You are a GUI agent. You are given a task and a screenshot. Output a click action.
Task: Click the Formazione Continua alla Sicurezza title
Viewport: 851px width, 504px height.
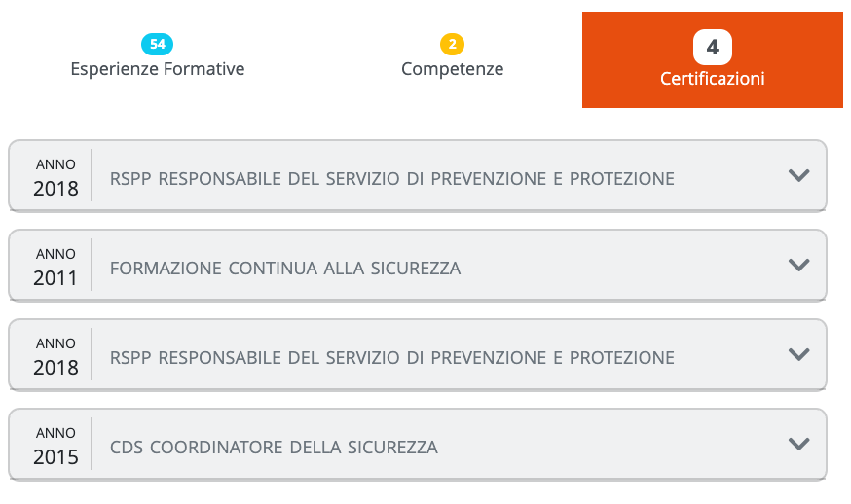(x=285, y=269)
